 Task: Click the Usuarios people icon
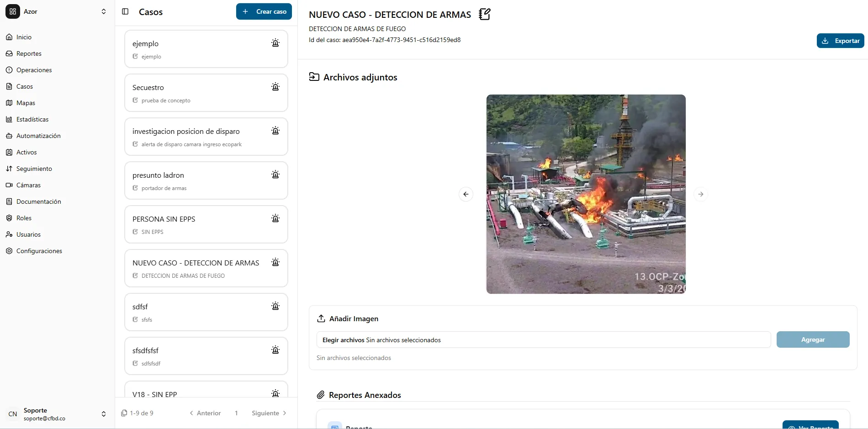(x=9, y=234)
